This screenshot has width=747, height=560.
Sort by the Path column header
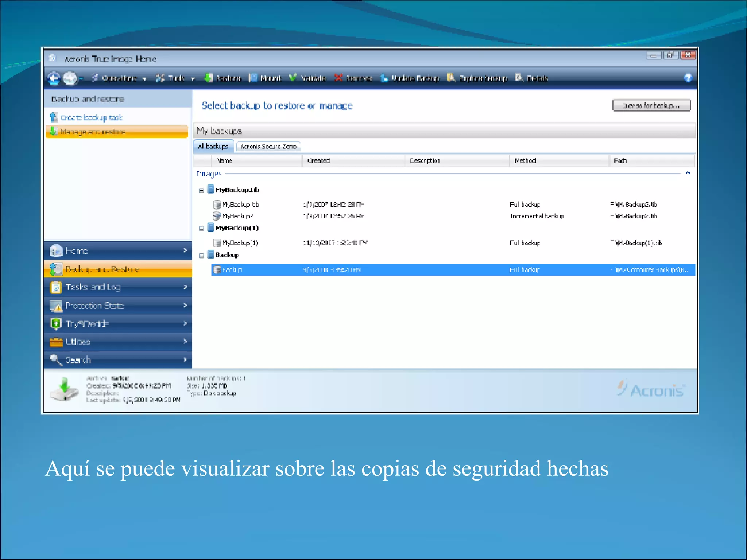pos(652,161)
